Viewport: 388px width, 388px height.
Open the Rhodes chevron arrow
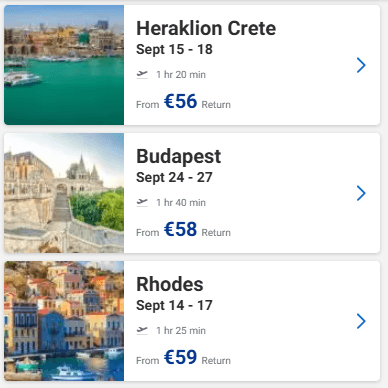click(361, 321)
